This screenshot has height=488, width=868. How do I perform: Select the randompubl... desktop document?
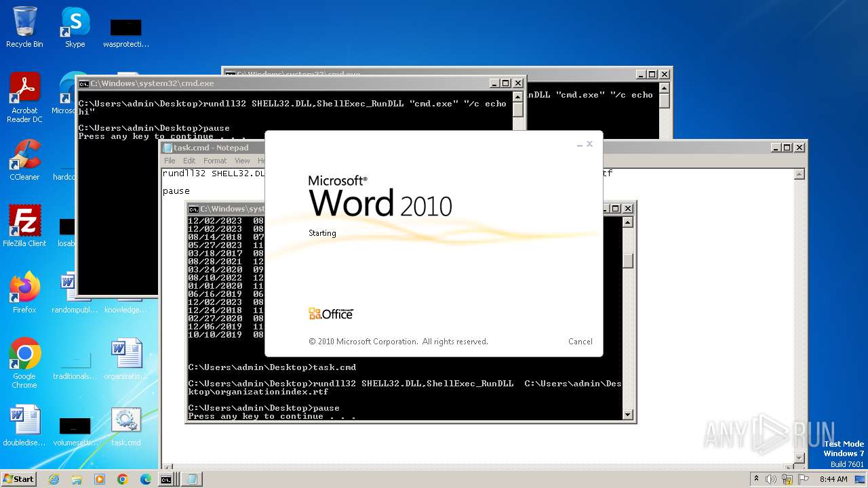75,293
